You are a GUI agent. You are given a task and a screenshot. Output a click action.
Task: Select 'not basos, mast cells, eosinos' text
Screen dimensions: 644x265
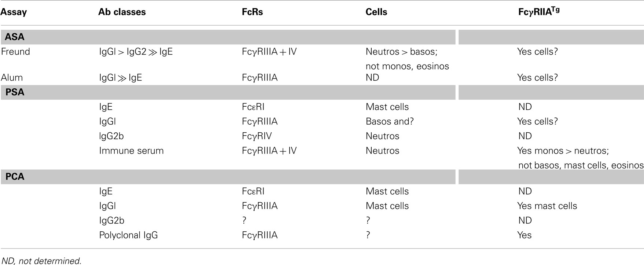(581, 165)
